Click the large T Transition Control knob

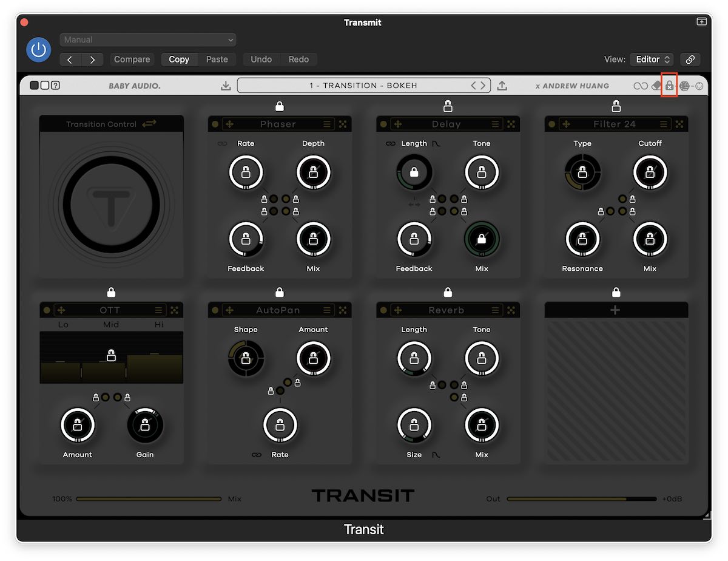click(111, 205)
